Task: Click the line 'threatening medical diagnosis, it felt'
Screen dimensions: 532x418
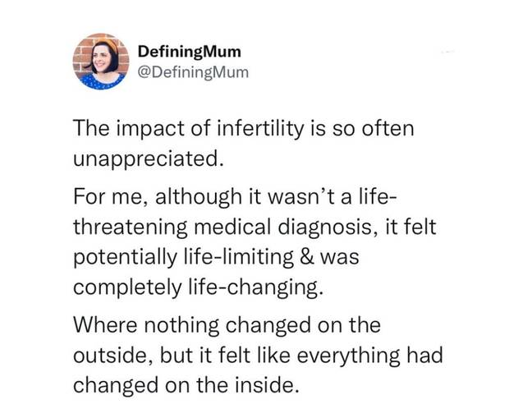Action: point(255,227)
